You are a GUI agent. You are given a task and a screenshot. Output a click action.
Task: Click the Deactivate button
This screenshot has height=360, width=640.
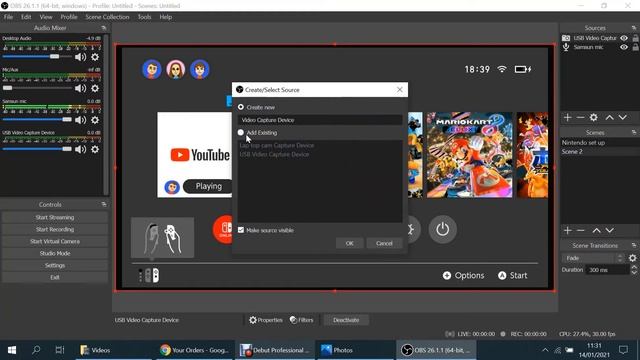click(x=346, y=320)
